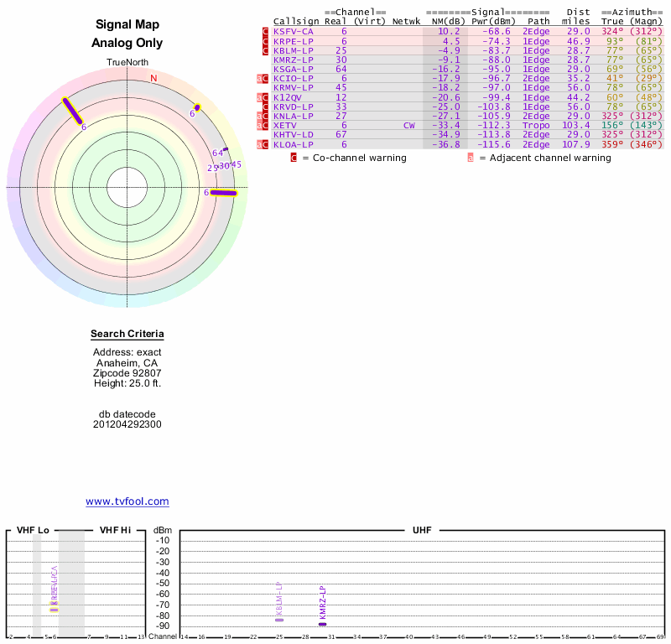Click the KBLM-LP marker in the UHF chart
The image size is (671, 644).
279,620
